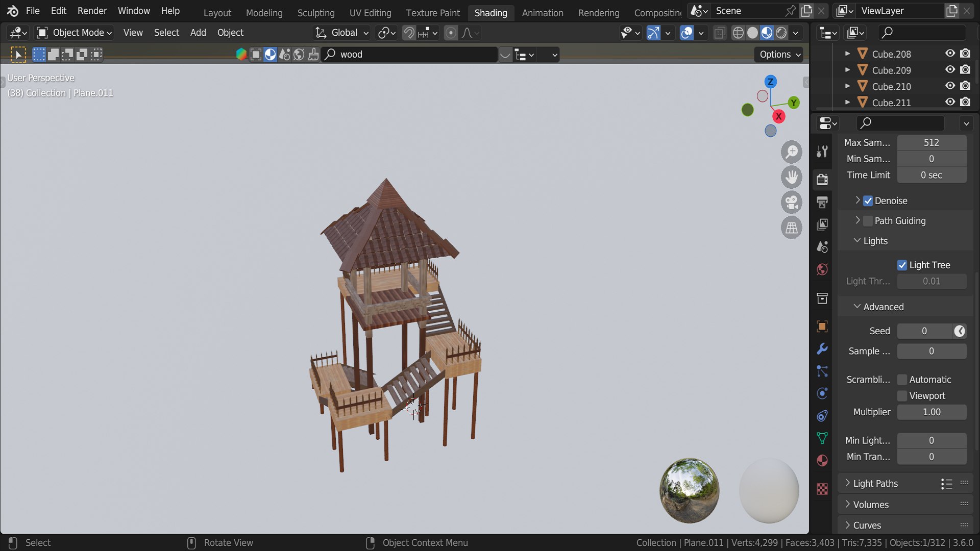Uncheck the Light Tree option
This screenshot has height=551, width=980.
tap(902, 265)
